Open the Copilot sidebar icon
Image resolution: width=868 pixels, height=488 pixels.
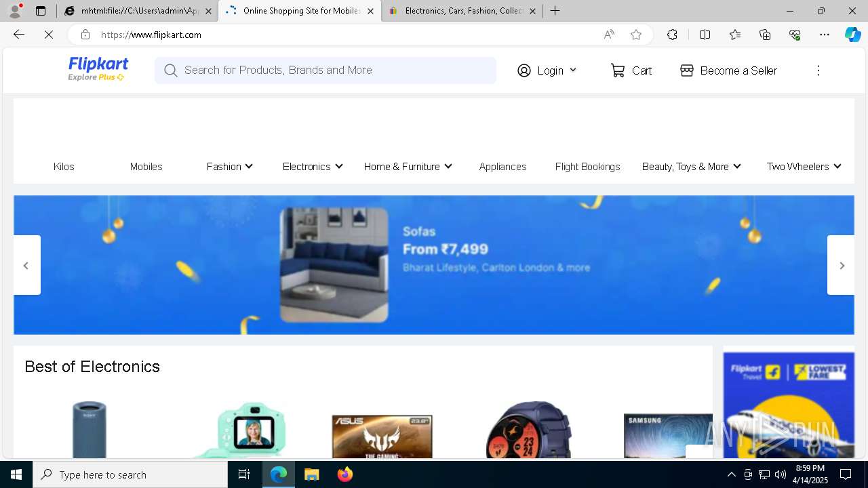click(852, 35)
